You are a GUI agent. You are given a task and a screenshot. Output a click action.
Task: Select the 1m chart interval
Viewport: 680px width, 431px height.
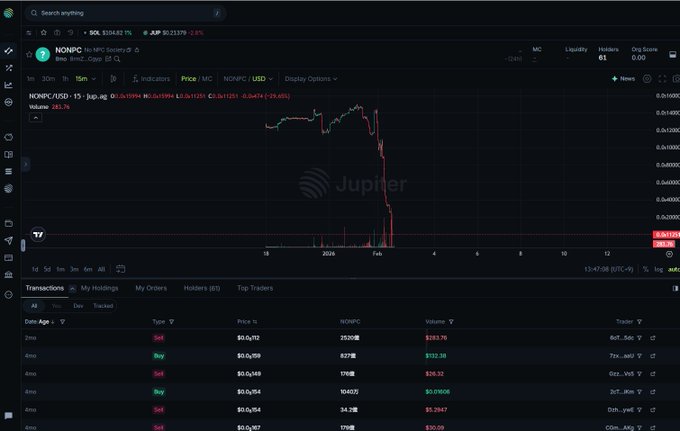click(x=30, y=78)
